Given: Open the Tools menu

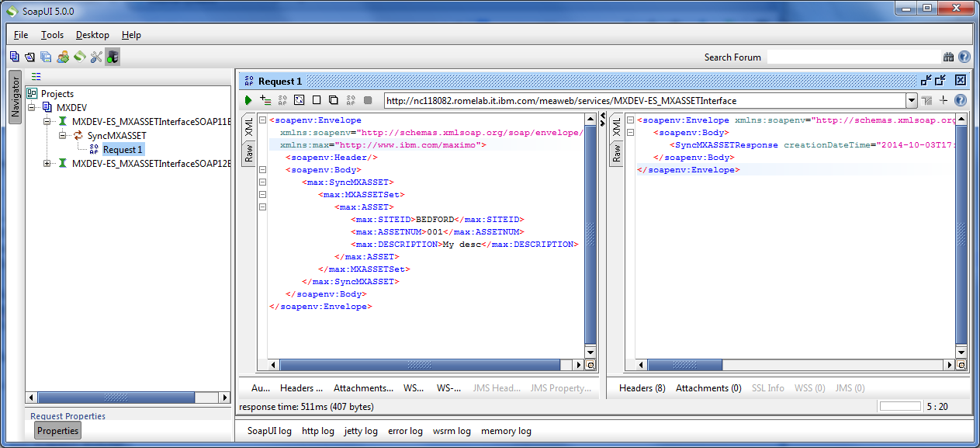Looking at the screenshot, I should [x=53, y=35].
